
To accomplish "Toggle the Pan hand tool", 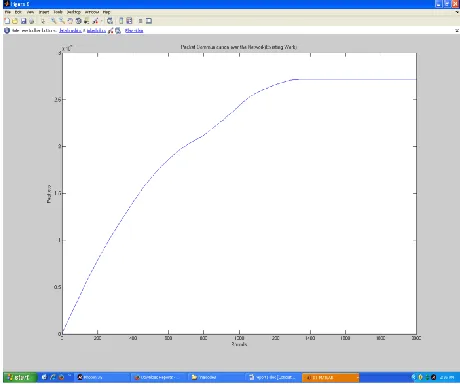I will click(70, 21).
